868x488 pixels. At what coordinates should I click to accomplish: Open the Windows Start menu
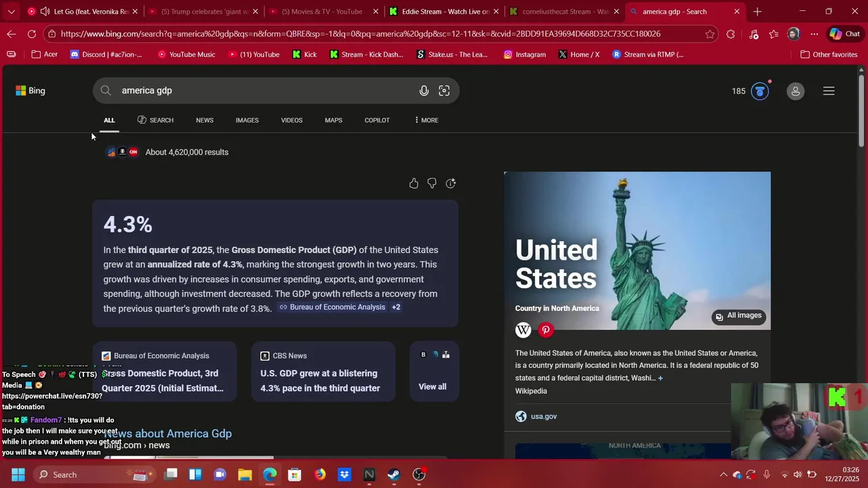(x=18, y=474)
